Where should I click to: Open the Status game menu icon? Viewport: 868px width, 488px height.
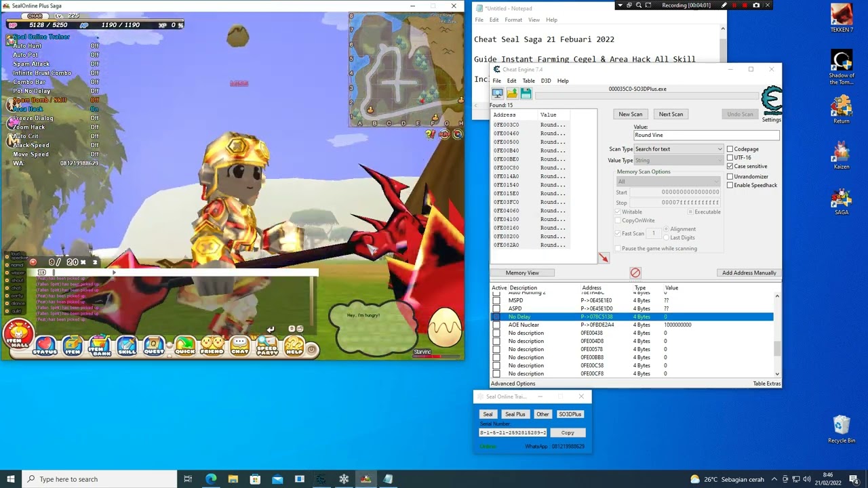(x=45, y=346)
